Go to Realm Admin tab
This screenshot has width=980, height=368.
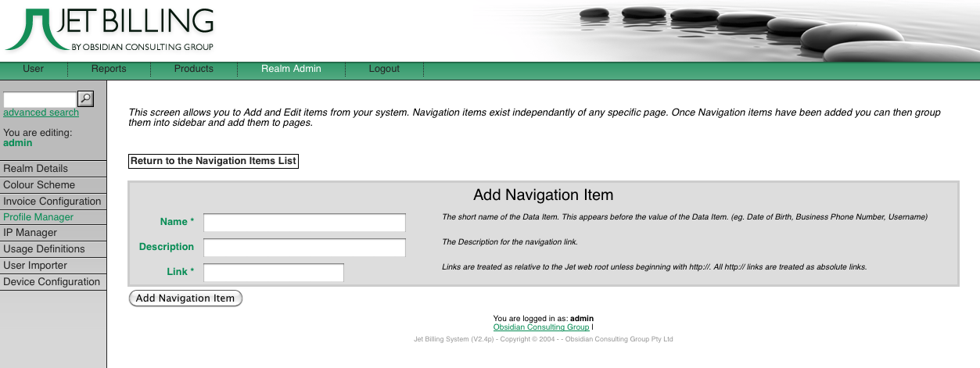pos(291,69)
